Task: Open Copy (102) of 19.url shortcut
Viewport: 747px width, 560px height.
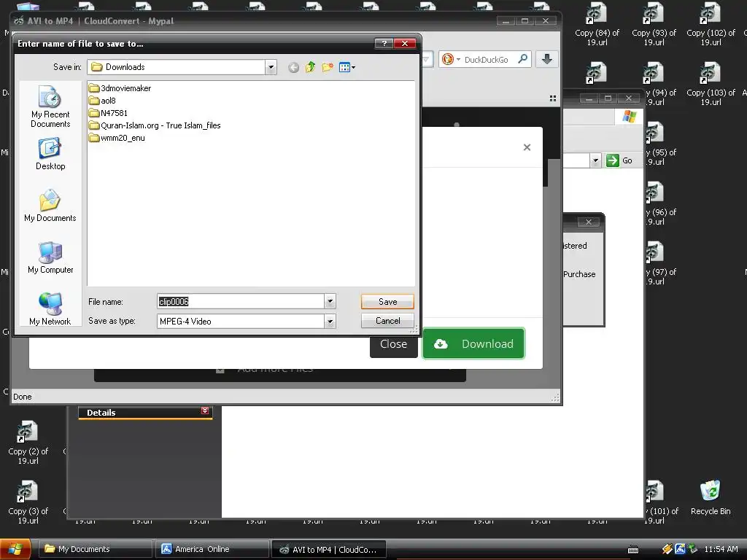Action: click(x=711, y=24)
